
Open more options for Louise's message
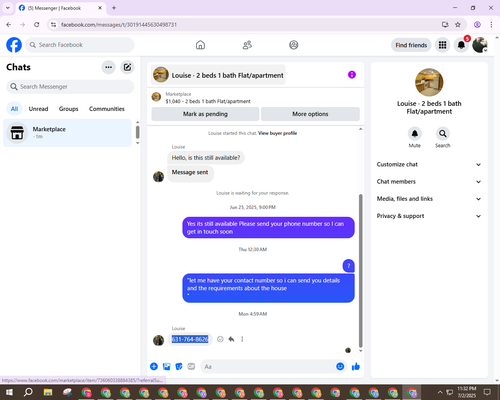click(242, 339)
